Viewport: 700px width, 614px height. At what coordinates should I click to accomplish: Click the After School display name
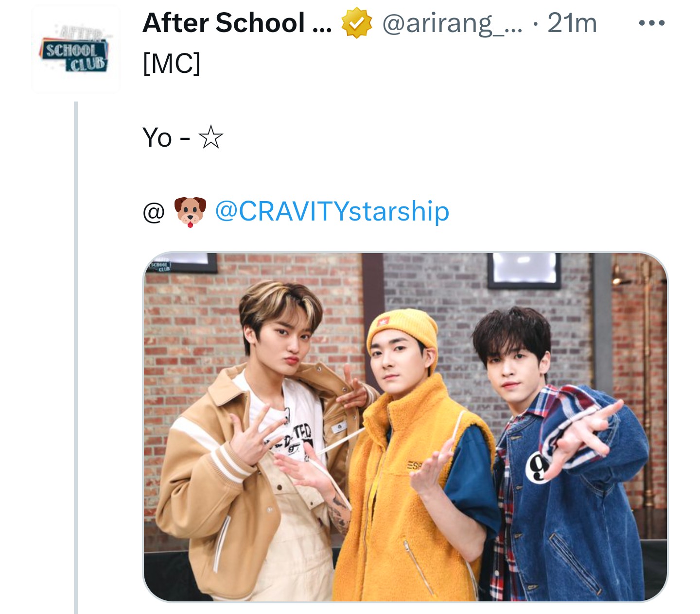click(x=237, y=23)
